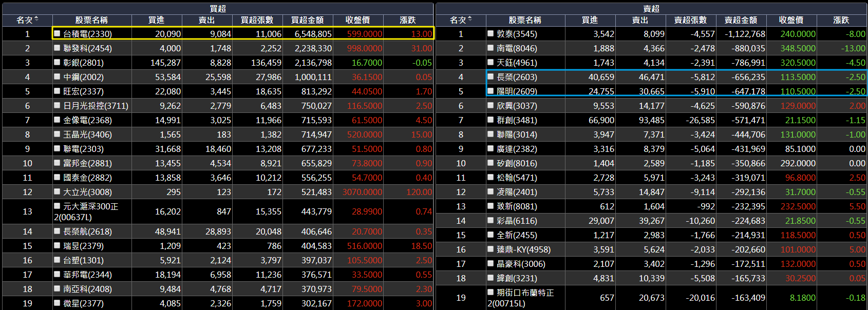Enable the checkbox for 旺宏(2337)
The width and height of the screenshot is (868, 310).
click(58, 91)
